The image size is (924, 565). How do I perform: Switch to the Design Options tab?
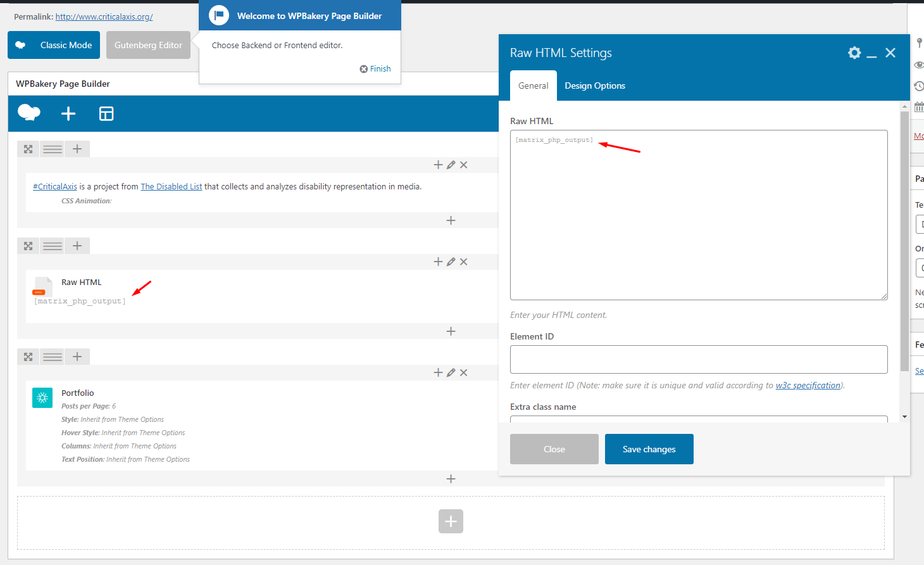(595, 86)
